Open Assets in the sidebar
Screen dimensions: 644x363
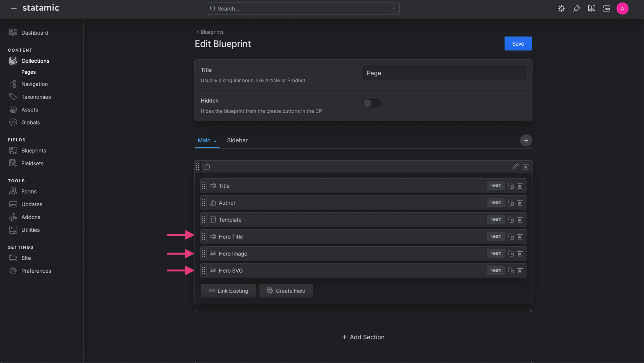click(30, 110)
